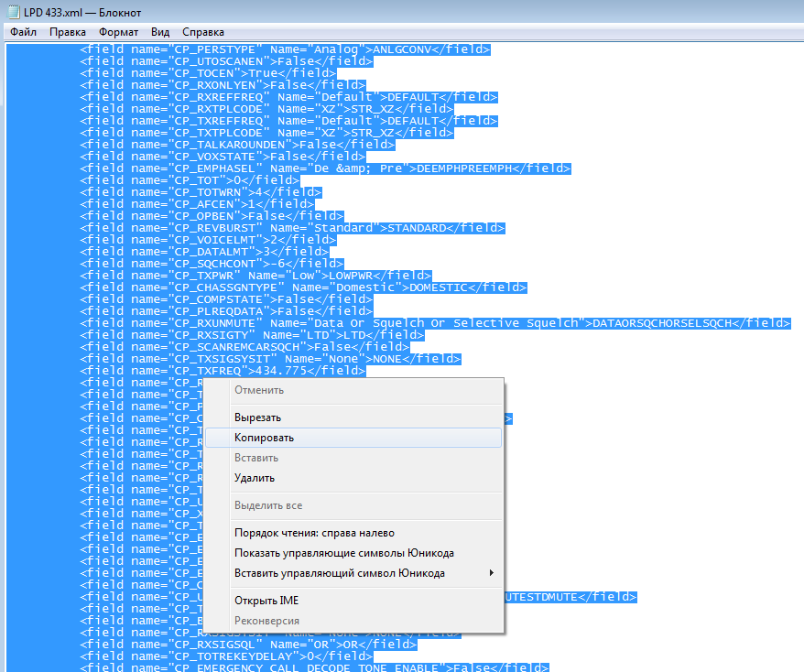804x672 pixels.
Task: Click the CP_RXTPLCODE field line
Action: pyautogui.click(x=266, y=109)
